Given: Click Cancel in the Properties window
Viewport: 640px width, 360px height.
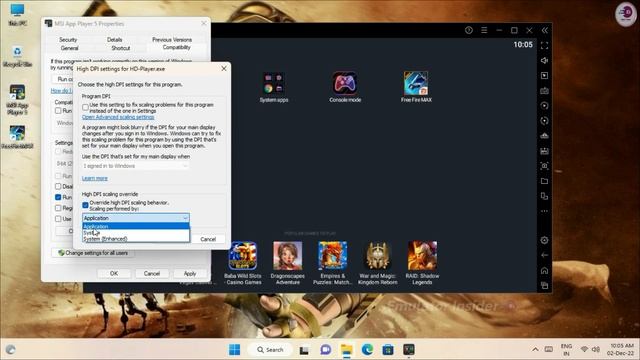Looking at the screenshot, I should pos(152,273).
